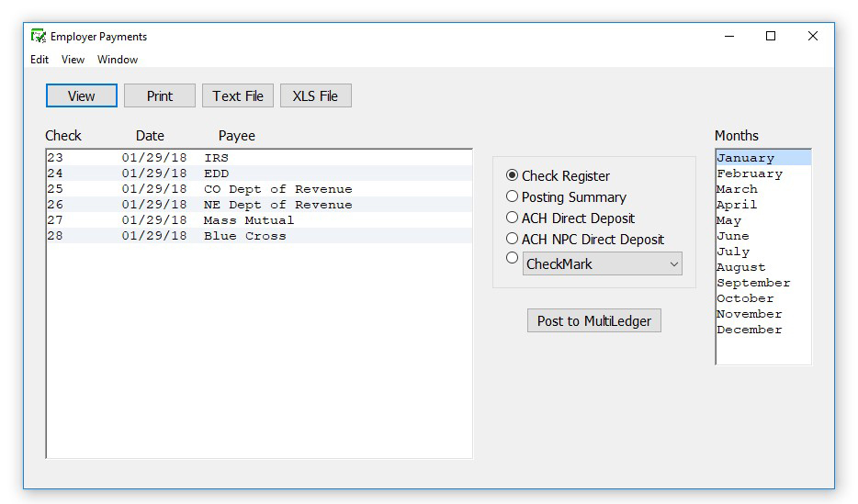Select February in the Months list
Viewport: 858px width, 504px height.
tap(750, 174)
